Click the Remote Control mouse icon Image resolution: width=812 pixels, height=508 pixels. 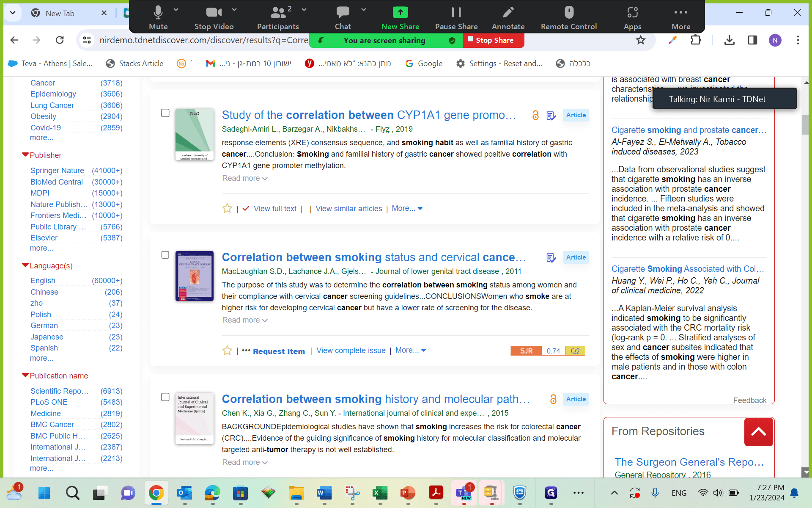click(x=569, y=13)
